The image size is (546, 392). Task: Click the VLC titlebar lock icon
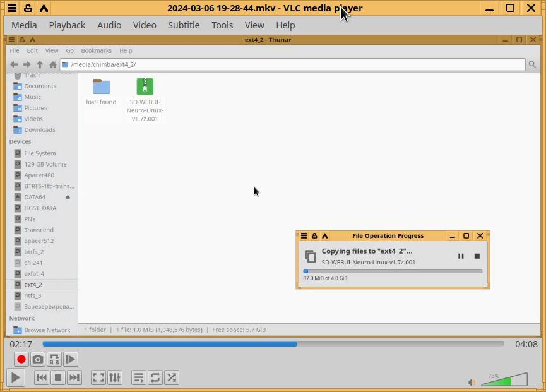tap(28, 8)
